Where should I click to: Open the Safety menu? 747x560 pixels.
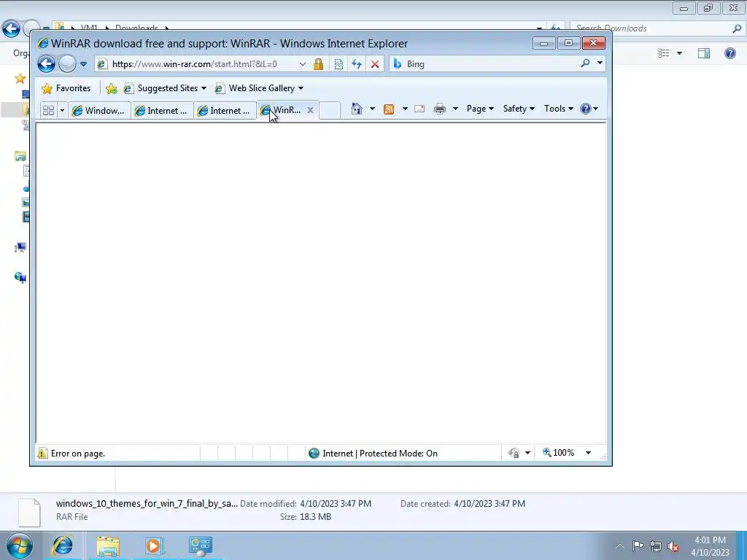pos(519,109)
